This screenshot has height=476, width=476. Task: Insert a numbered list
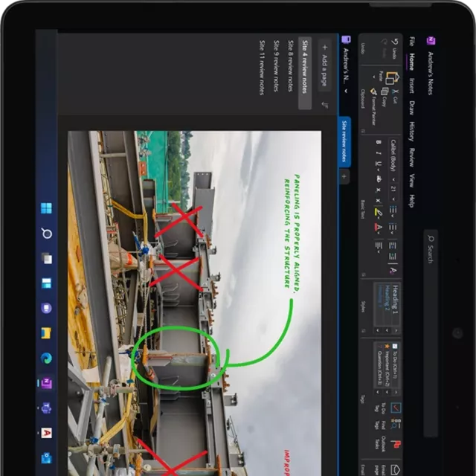click(x=393, y=226)
